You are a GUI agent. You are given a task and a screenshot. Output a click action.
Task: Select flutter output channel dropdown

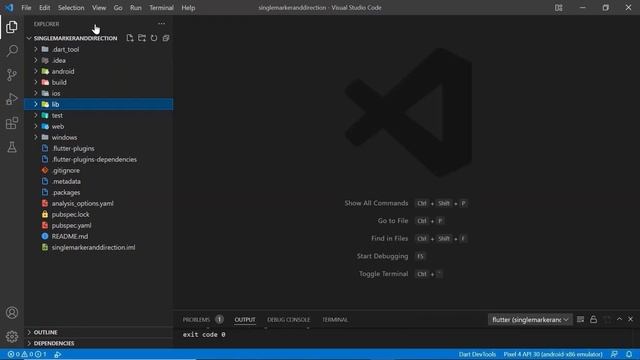point(530,320)
